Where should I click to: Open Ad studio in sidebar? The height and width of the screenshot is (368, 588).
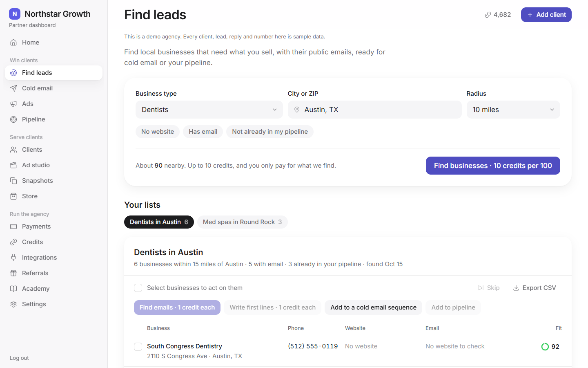tap(53, 165)
